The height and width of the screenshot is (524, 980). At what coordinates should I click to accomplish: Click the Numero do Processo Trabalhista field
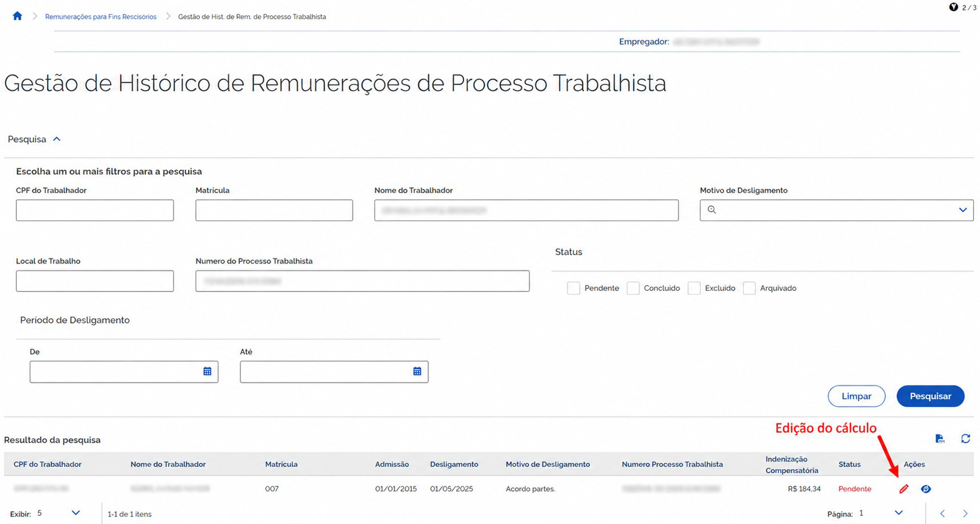tap(362, 281)
